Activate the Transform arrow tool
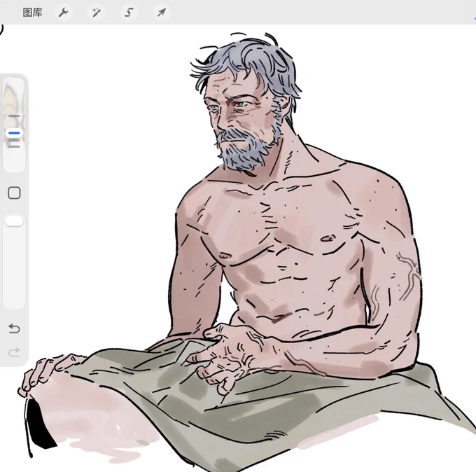This screenshot has height=472, width=476. click(162, 13)
